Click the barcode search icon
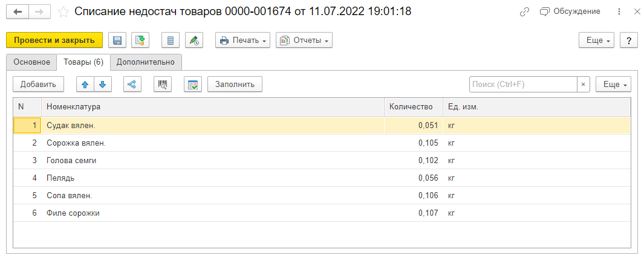 (x=163, y=85)
